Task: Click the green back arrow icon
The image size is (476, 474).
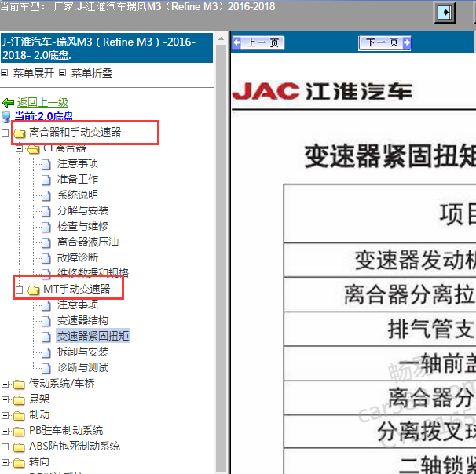Action: (x=8, y=103)
